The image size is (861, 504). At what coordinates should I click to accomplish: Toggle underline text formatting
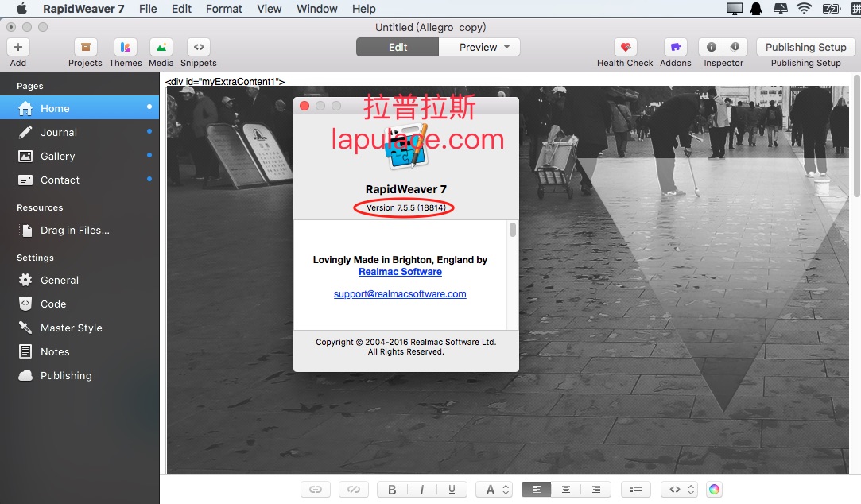(x=452, y=489)
